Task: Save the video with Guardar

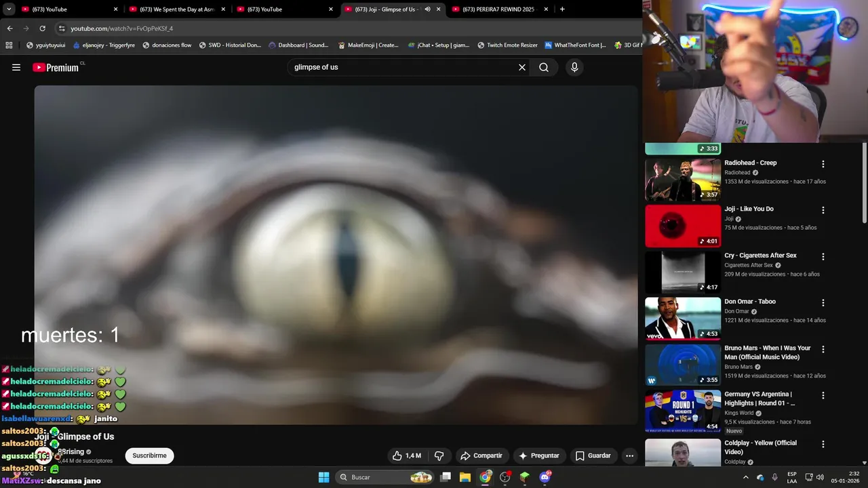Action: tap(593, 455)
